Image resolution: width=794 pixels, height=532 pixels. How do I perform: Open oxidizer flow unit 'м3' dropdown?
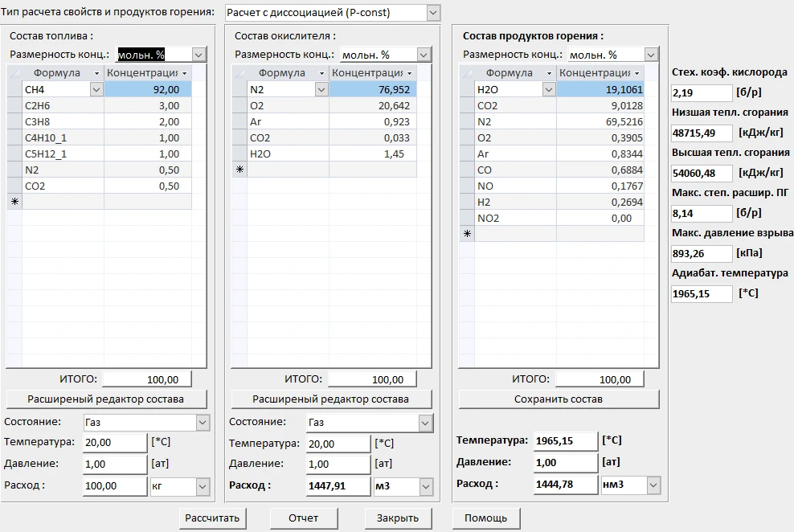point(425,486)
